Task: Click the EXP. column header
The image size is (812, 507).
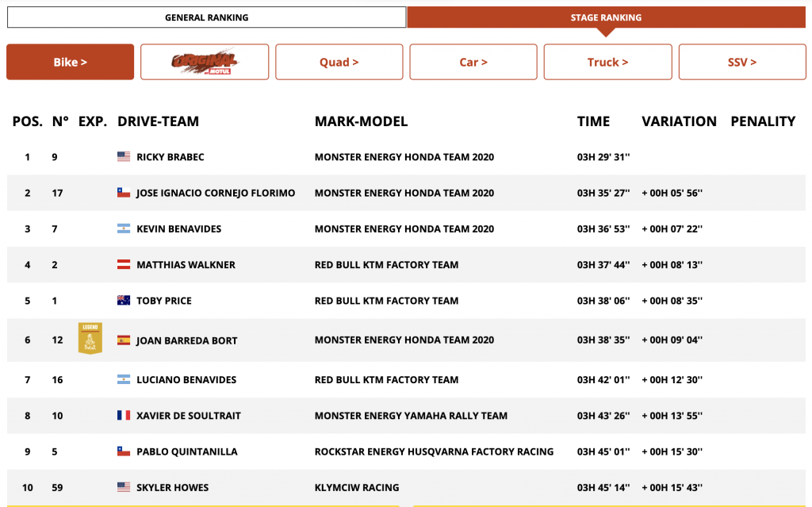Action: coord(93,121)
